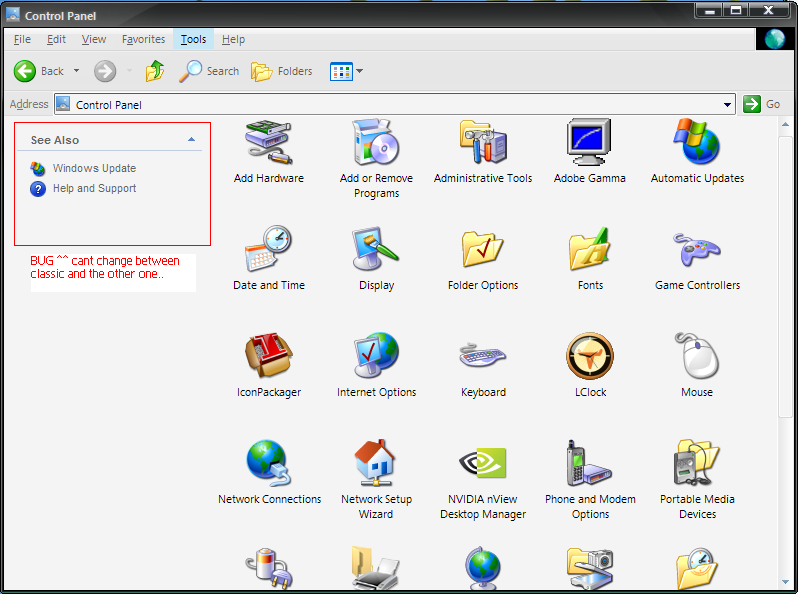This screenshot has width=798, height=594.
Task: Click the vertical scrollbar down arrow
Action: (786, 585)
